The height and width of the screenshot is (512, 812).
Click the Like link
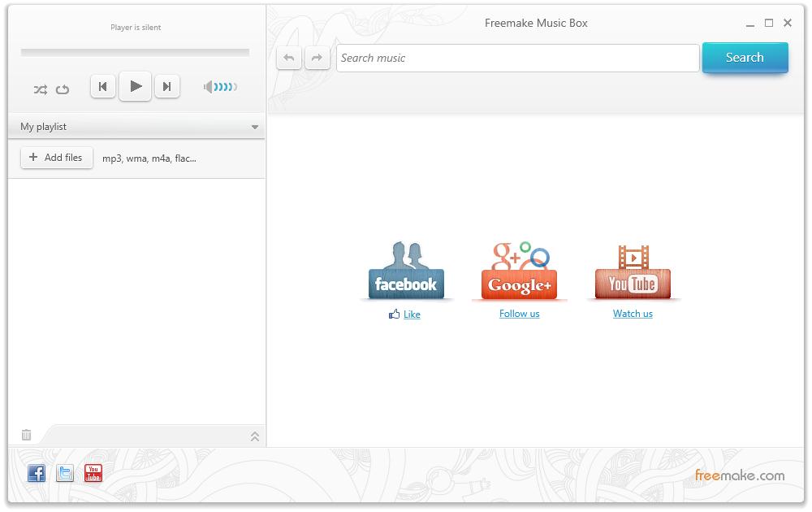pos(412,314)
